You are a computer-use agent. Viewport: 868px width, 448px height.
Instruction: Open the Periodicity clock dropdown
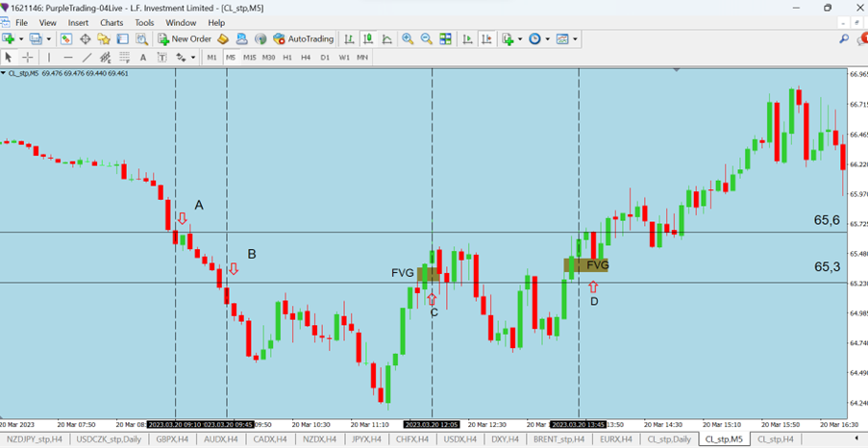point(547,39)
